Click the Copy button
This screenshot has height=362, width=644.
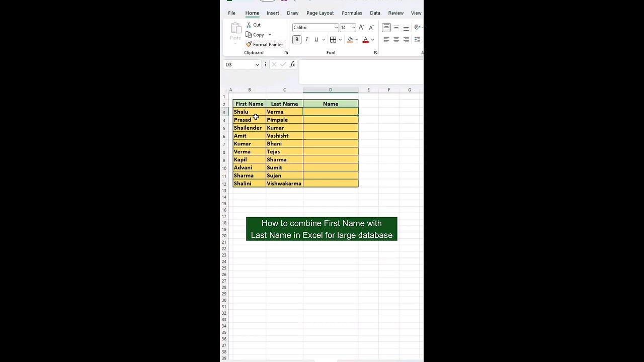pyautogui.click(x=255, y=35)
